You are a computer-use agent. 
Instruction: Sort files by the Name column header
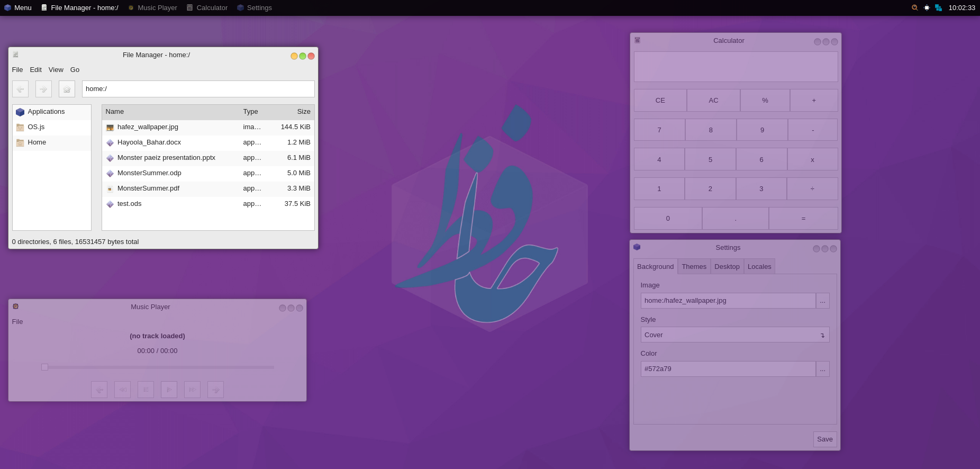coord(170,112)
